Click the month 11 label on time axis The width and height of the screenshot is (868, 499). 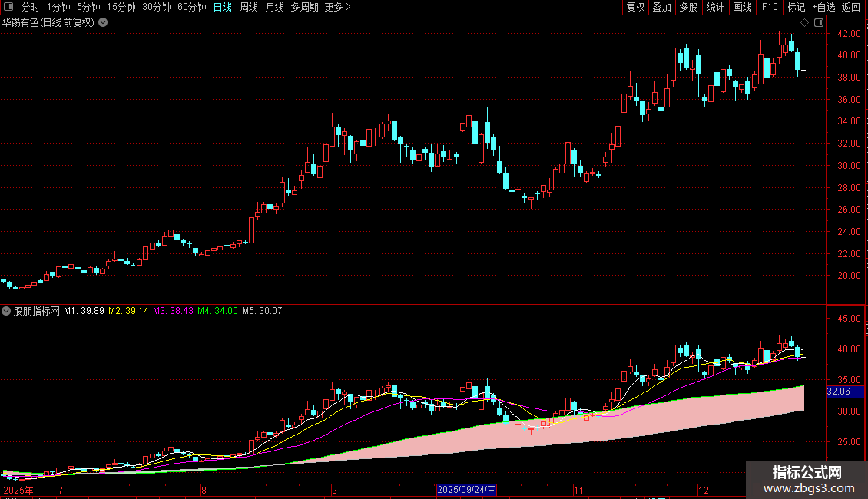pos(578,490)
